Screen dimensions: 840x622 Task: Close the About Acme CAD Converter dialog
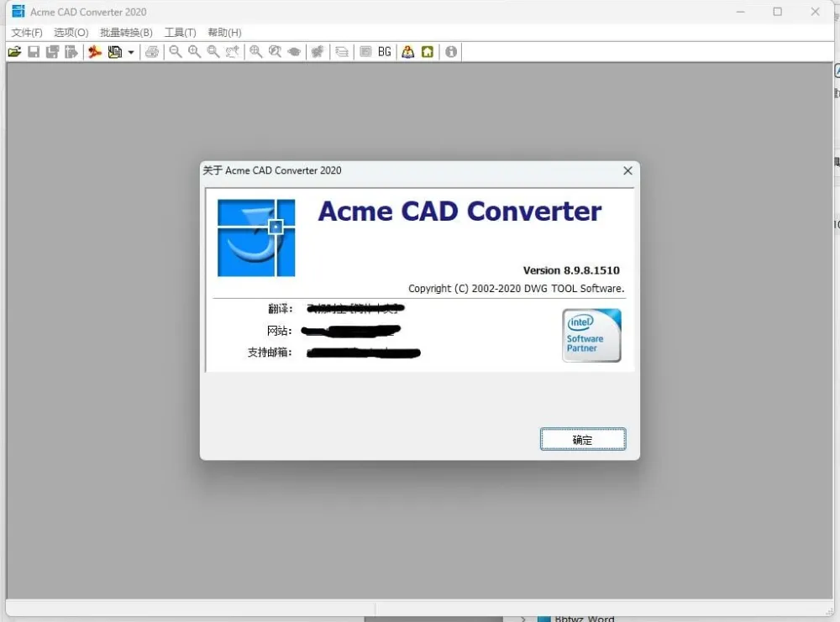tap(627, 170)
